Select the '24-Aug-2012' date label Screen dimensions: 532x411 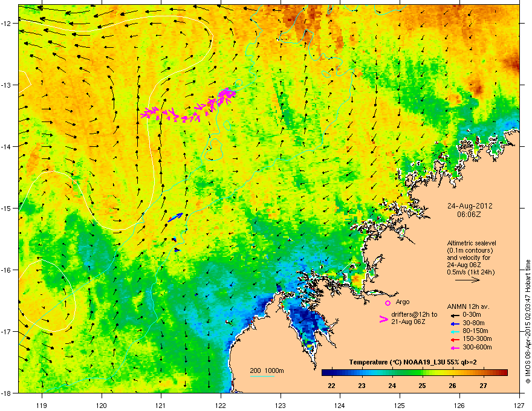pos(470,206)
